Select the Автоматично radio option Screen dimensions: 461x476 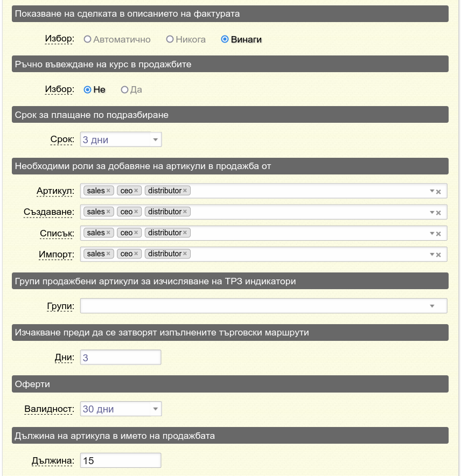(x=87, y=39)
